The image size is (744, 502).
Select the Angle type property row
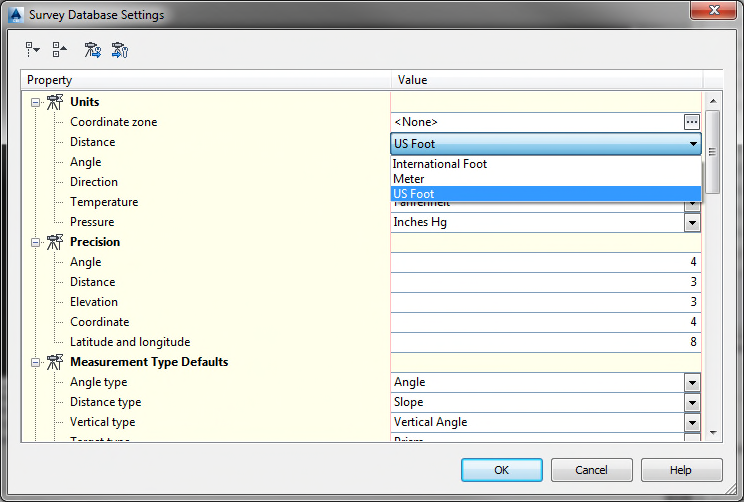click(99, 382)
